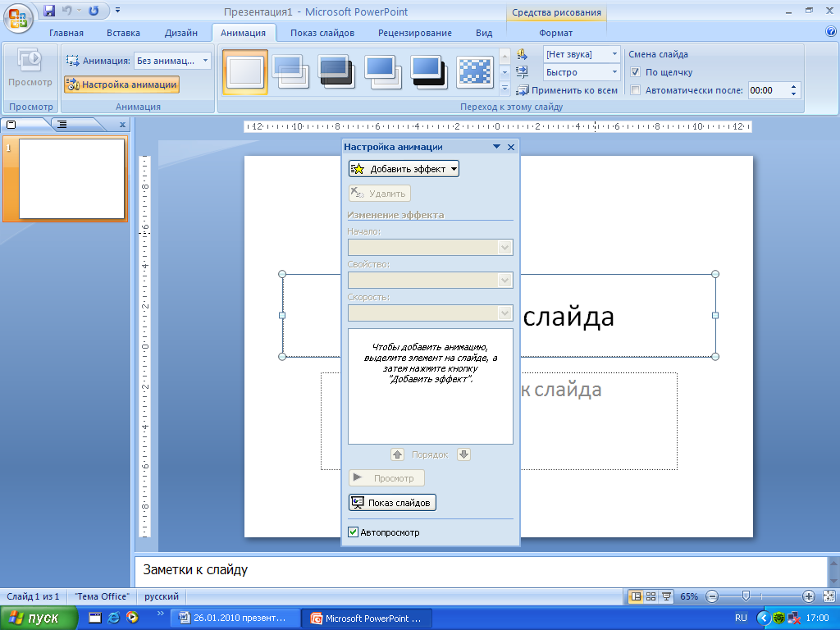Open taskbar 26.01.2010 презент Word document
Image resolution: width=840 pixels, height=630 pixels.
click(x=234, y=619)
